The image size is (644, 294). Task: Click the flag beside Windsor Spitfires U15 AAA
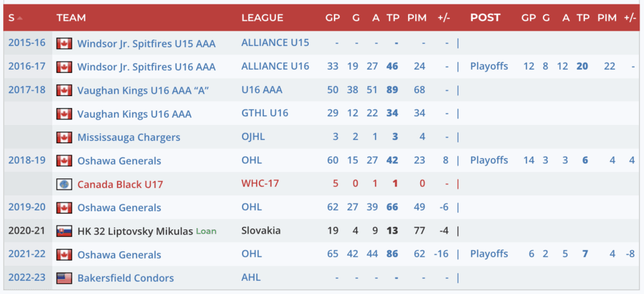pos(64,44)
